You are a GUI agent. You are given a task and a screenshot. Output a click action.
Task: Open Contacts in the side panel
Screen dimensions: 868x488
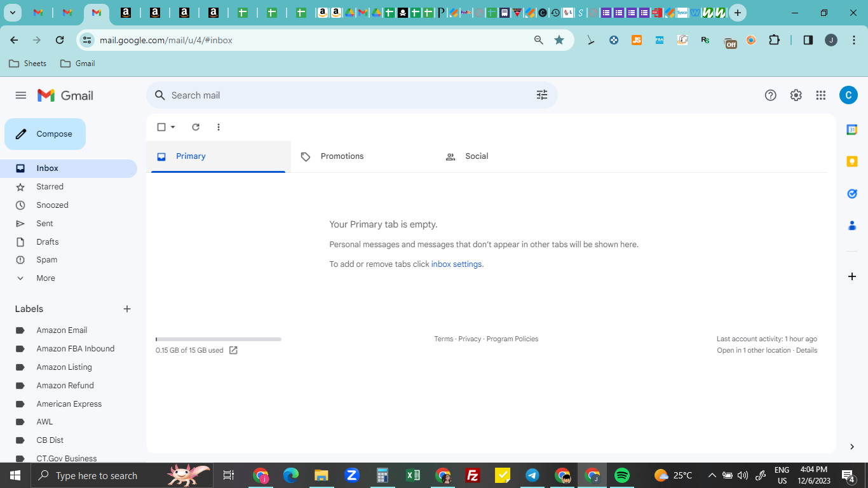click(852, 226)
